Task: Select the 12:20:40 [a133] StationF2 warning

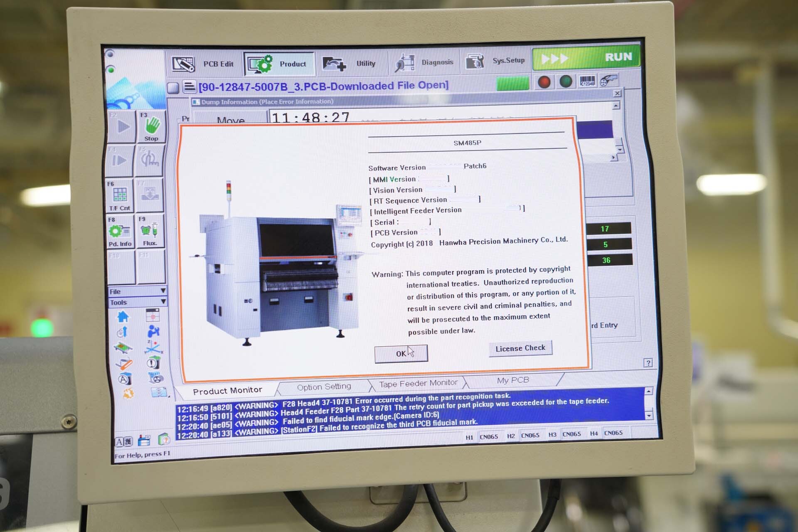Action: [327, 428]
